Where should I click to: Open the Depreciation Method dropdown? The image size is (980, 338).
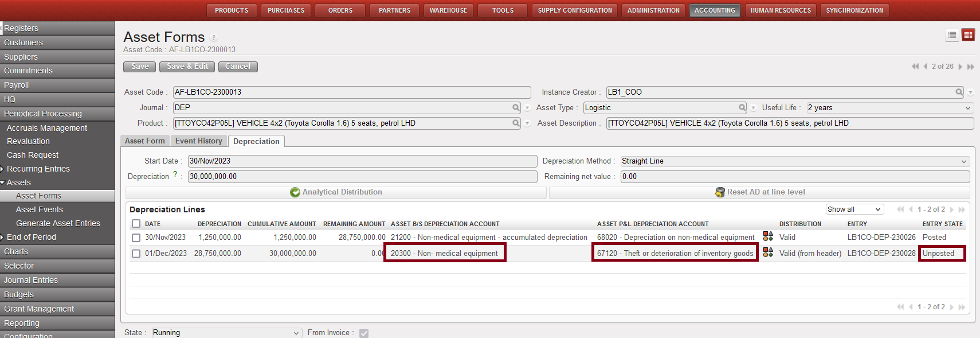tap(794, 161)
